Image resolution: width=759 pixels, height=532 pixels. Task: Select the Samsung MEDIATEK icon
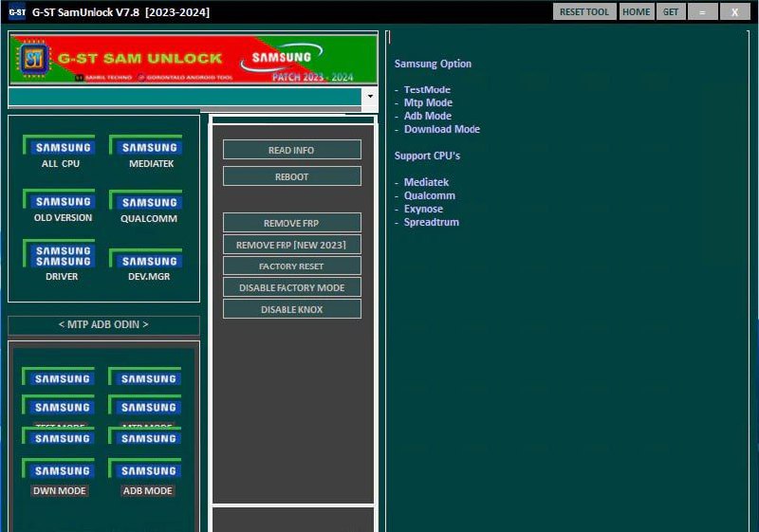[x=146, y=145]
